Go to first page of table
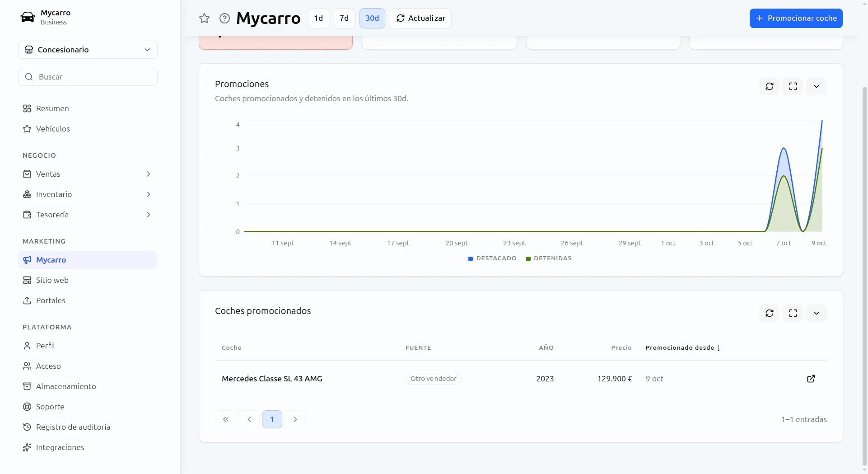 click(226, 419)
